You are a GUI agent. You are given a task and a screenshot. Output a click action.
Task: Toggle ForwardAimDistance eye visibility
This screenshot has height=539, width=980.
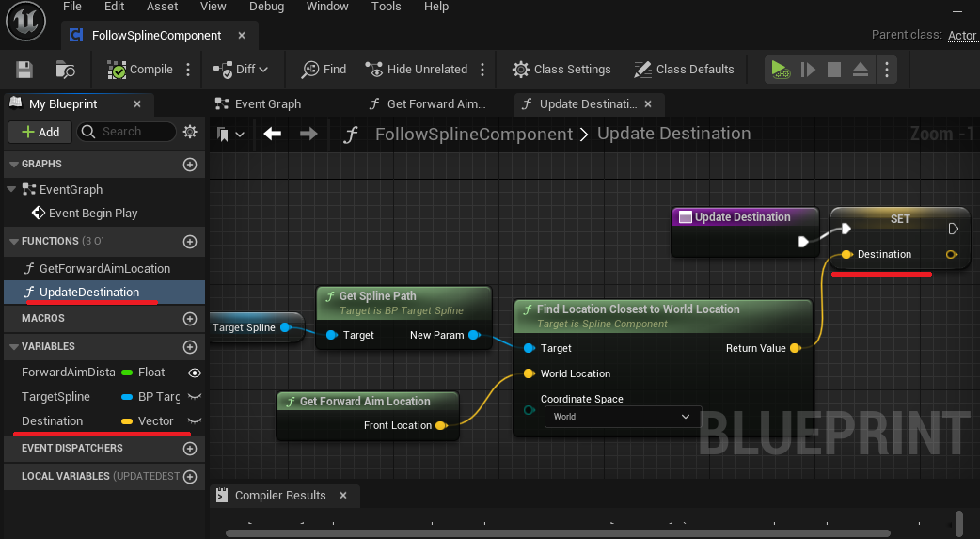point(195,373)
